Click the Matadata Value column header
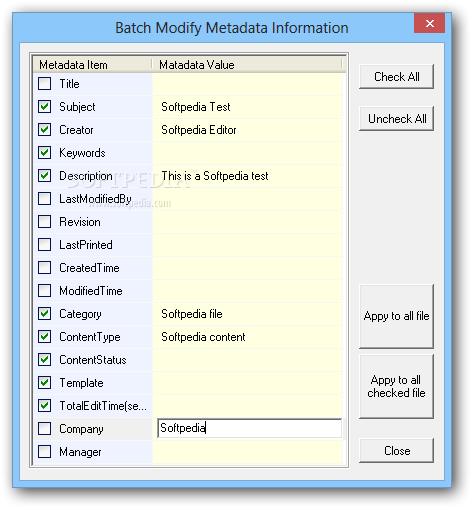This screenshot has width=472, height=508. tap(247, 65)
